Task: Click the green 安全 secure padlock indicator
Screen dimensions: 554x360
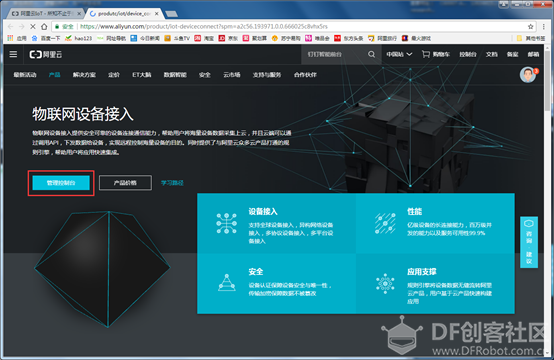Action: click(x=64, y=26)
